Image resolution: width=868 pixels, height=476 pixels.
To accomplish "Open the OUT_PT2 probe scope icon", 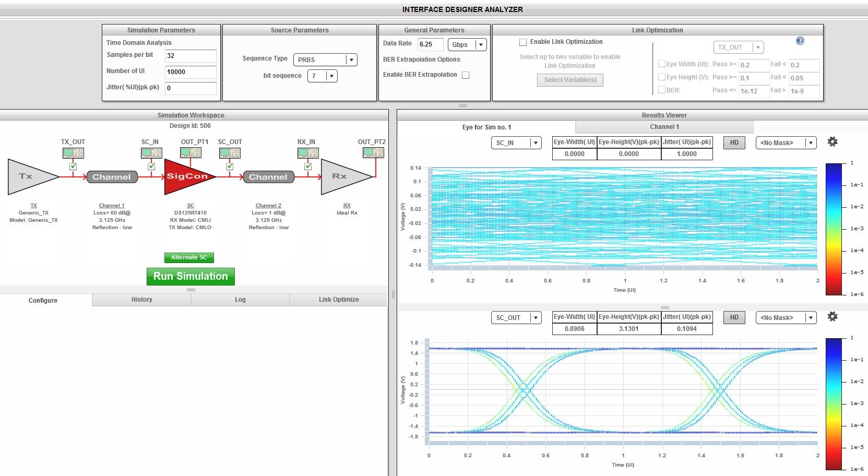I will (373, 152).
